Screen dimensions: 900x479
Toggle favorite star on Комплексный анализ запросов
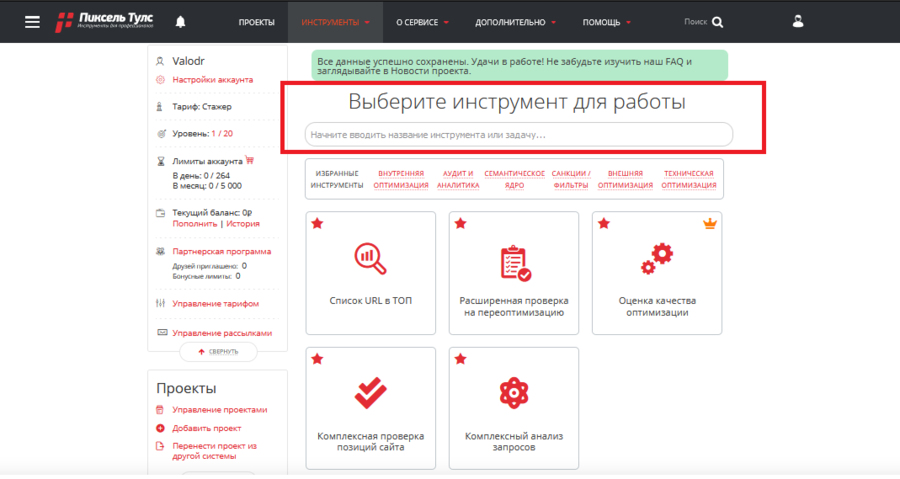[x=460, y=359]
